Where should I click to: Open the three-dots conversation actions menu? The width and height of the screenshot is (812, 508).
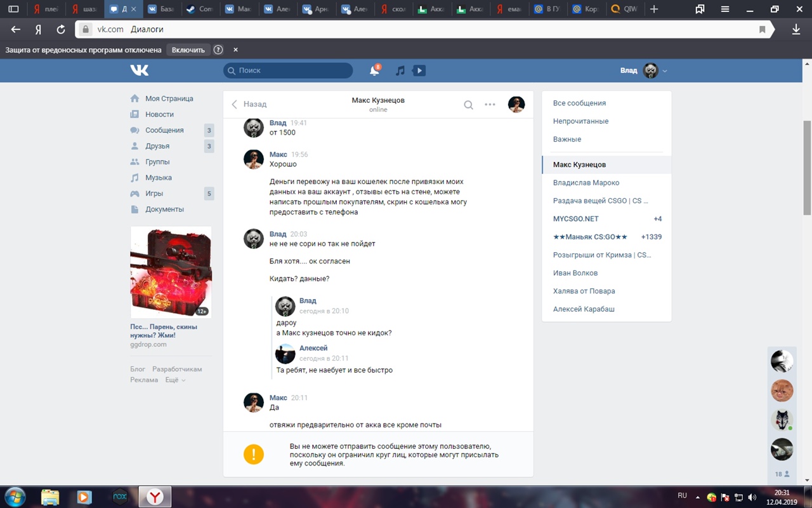490,105
